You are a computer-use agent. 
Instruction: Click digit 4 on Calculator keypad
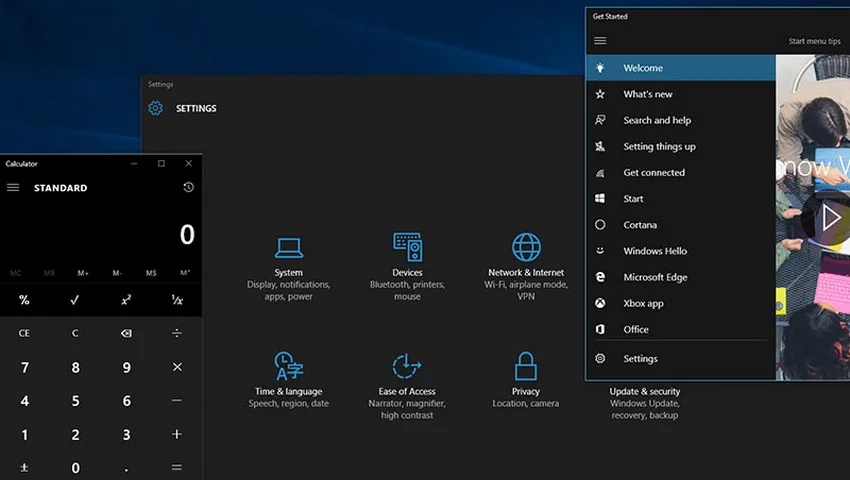pos(24,401)
